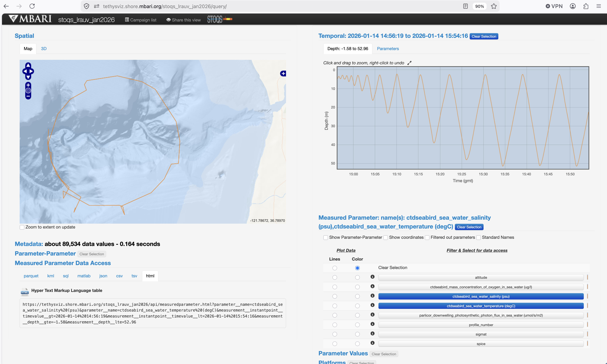Show info for the altitude parameter

tap(372, 277)
